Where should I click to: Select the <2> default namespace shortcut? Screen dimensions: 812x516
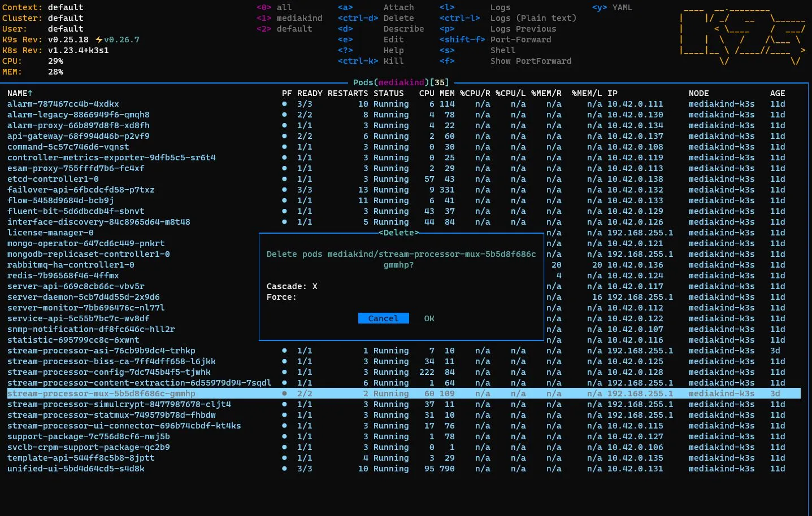pos(284,29)
